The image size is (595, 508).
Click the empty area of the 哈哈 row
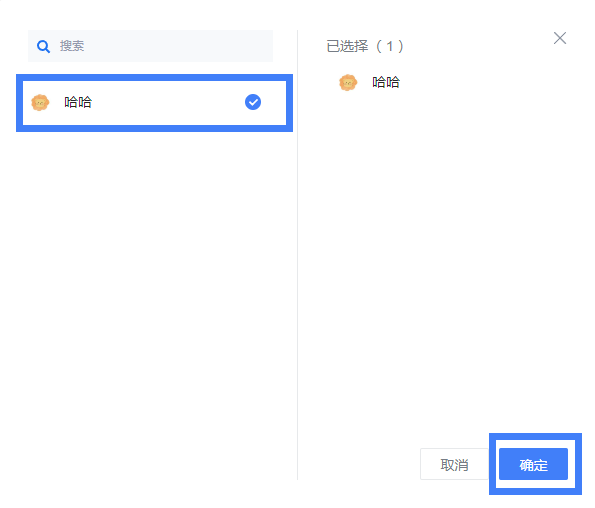(x=167, y=102)
